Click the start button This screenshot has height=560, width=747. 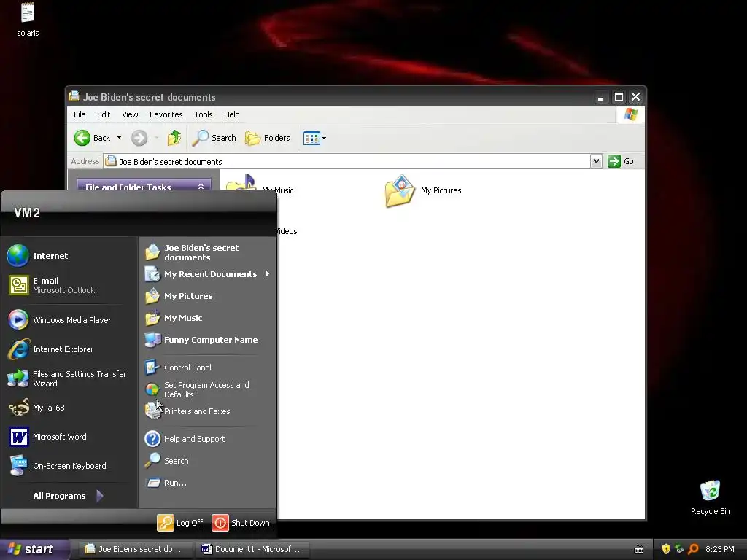34,550
